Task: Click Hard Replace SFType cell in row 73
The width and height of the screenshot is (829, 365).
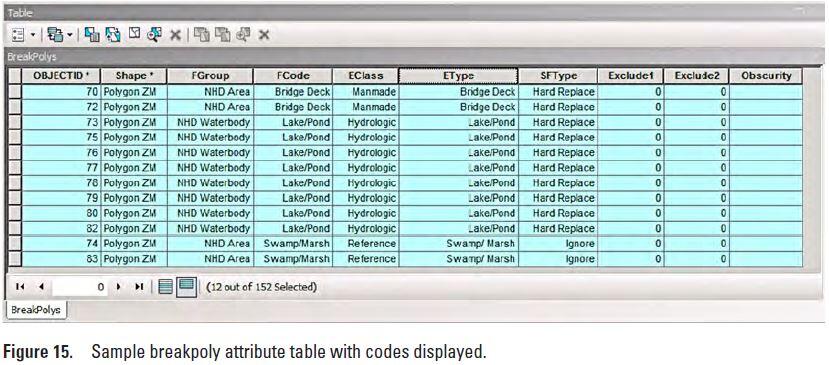Action: point(558,122)
